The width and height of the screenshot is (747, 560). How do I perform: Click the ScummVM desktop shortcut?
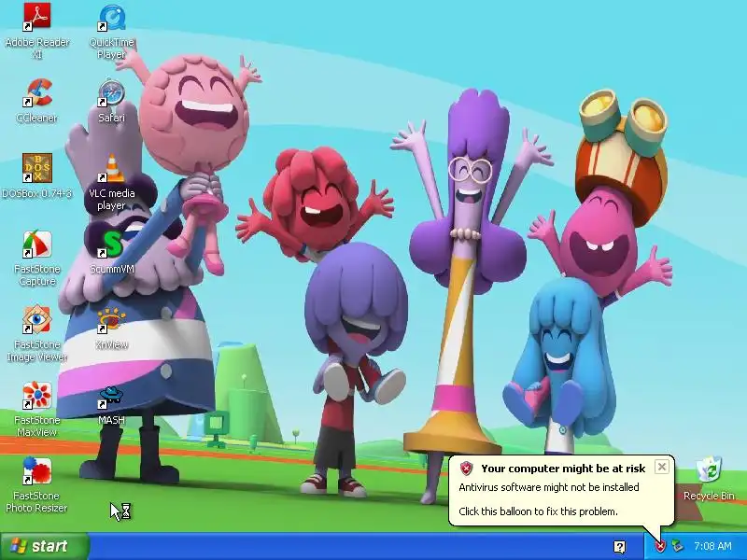pos(111,245)
